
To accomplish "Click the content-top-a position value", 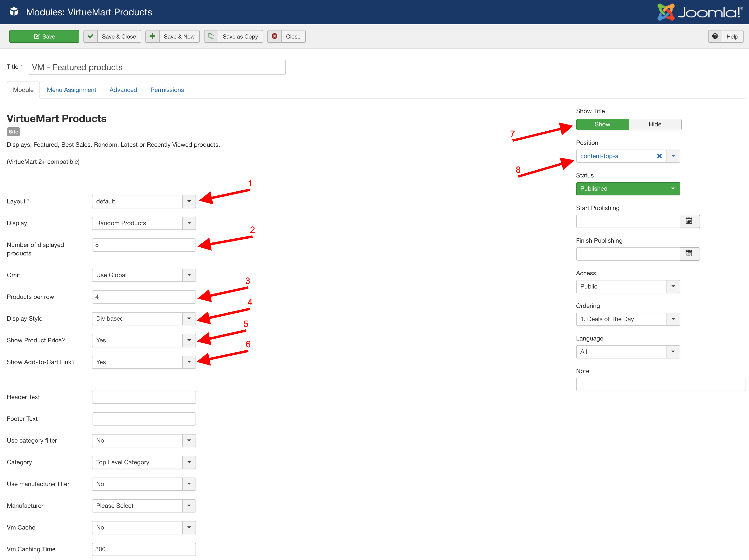I will tap(599, 156).
